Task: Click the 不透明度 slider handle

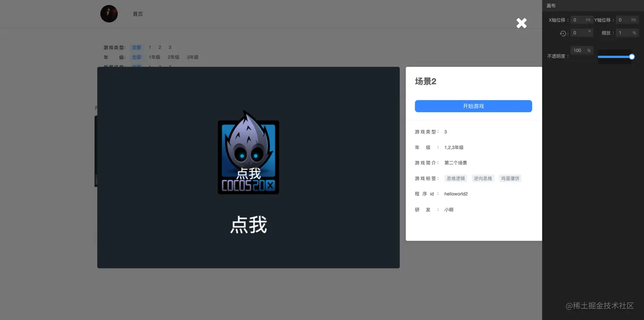Action: (632, 57)
